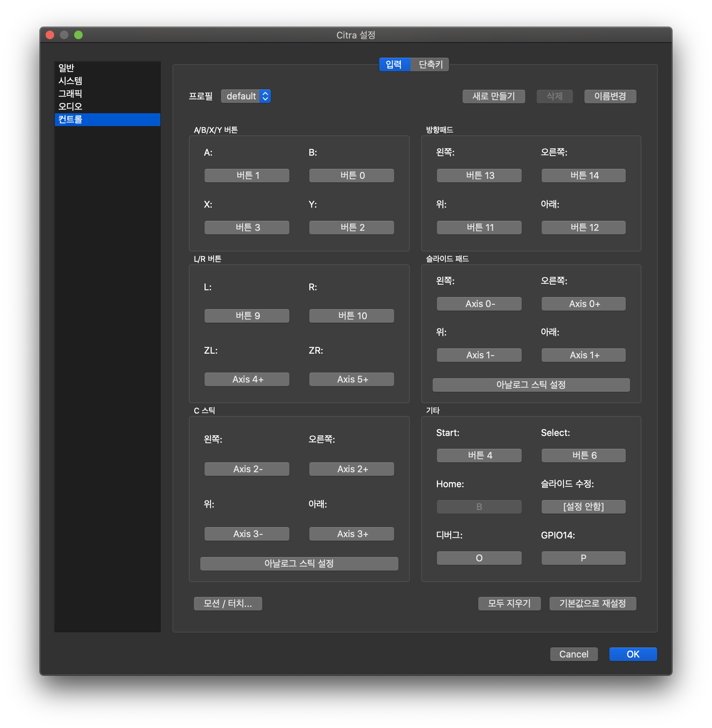The height and width of the screenshot is (728, 712).
Task: Rebind the L button mapped to 버튼 9
Action: [x=247, y=316]
